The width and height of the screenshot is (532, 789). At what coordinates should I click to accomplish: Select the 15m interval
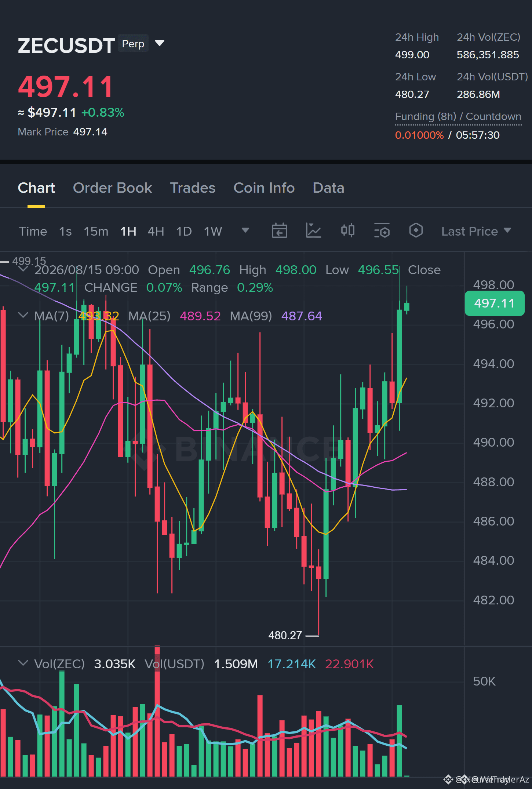(96, 231)
